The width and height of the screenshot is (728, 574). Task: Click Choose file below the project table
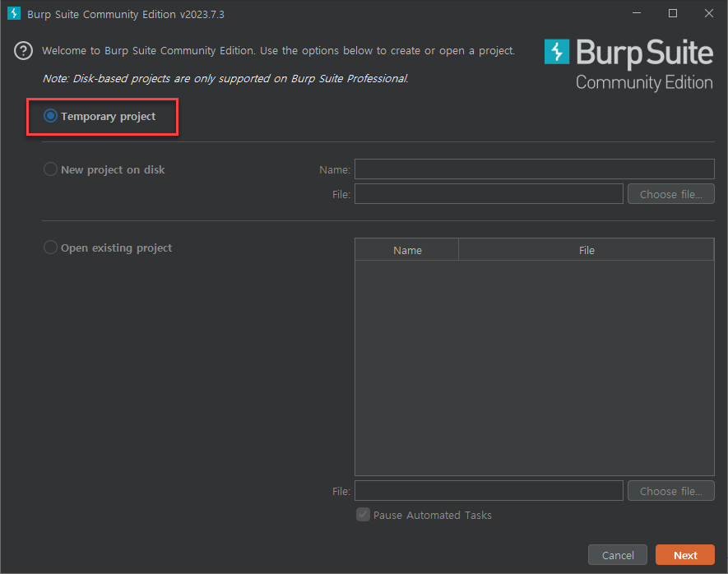tap(671, 490)
